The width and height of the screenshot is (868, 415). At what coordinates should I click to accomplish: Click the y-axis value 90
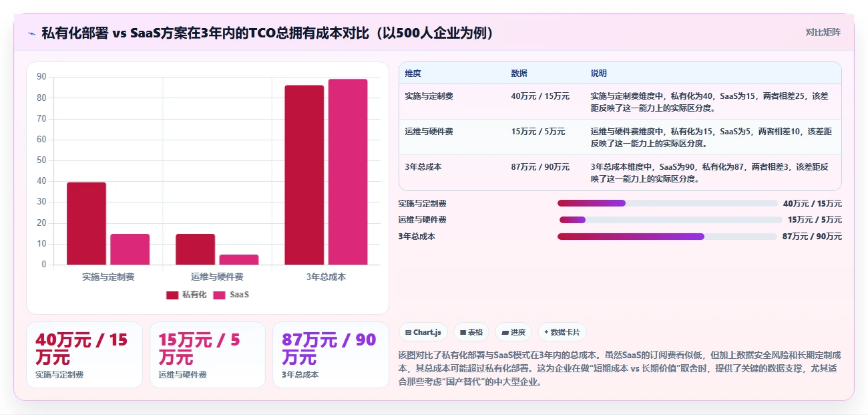tap(41, 77)
